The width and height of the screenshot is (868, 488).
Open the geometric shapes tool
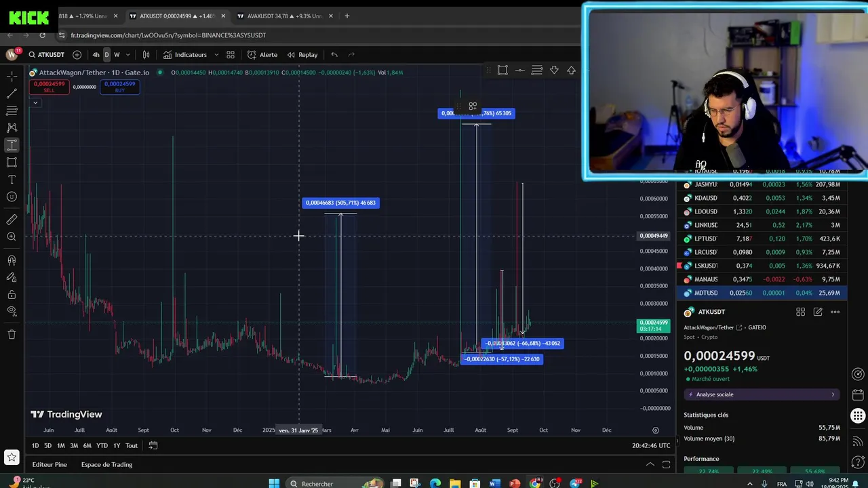(12, 162)
